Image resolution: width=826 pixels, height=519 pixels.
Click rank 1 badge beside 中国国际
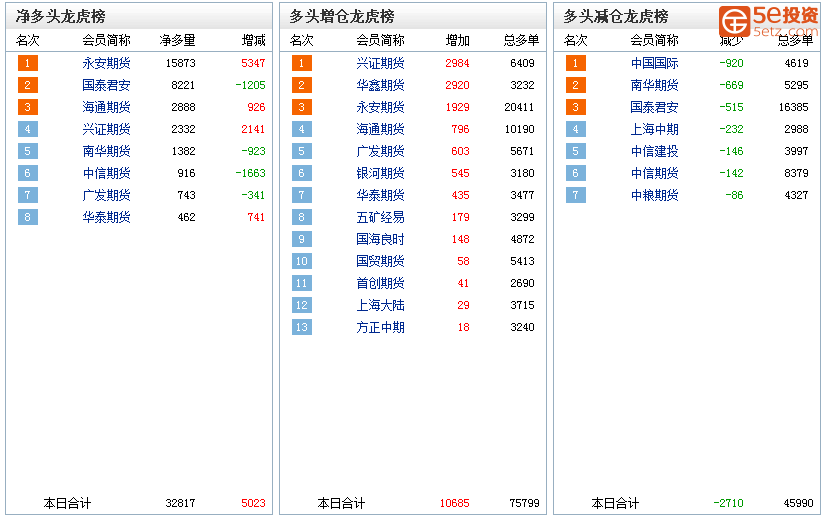click(x=576, y=63)
